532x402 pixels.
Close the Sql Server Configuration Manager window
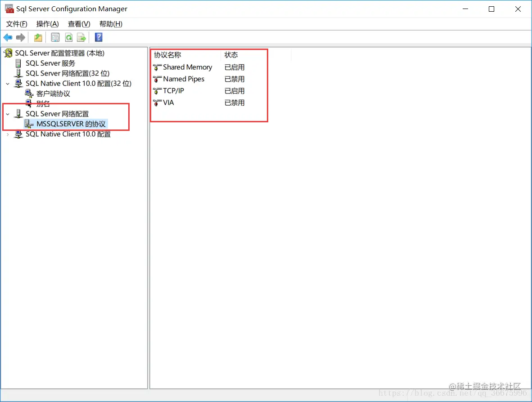[518, 9]
